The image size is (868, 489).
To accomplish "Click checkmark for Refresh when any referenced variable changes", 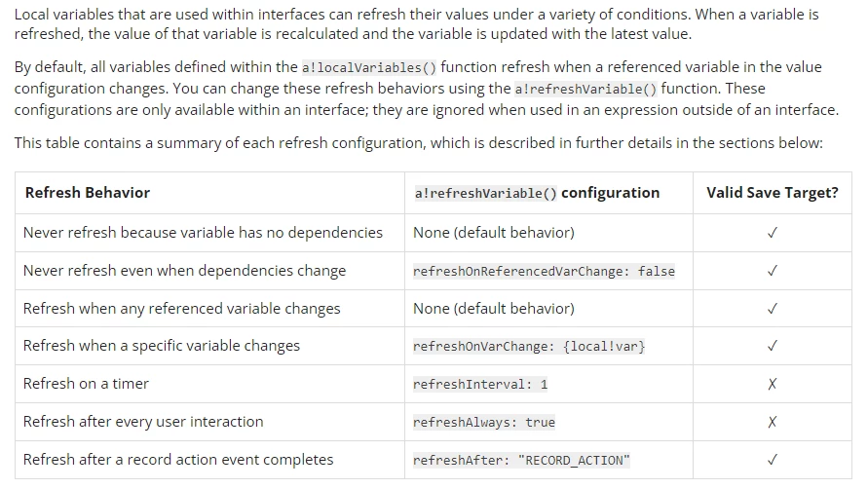I will (773, 309).
